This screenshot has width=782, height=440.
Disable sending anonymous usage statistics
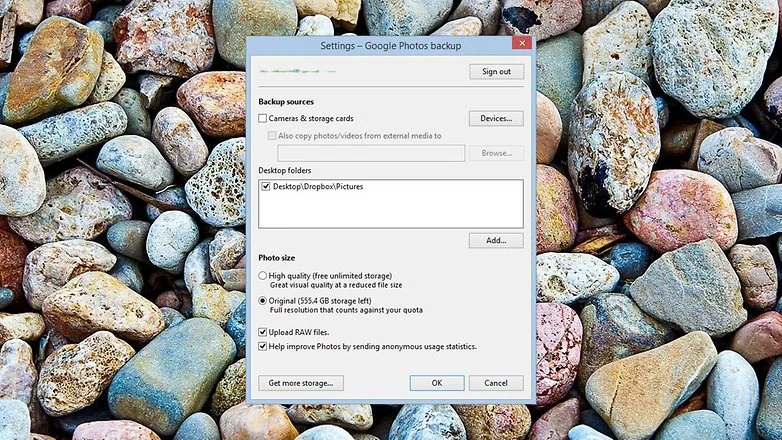click(x=263, y=346)
